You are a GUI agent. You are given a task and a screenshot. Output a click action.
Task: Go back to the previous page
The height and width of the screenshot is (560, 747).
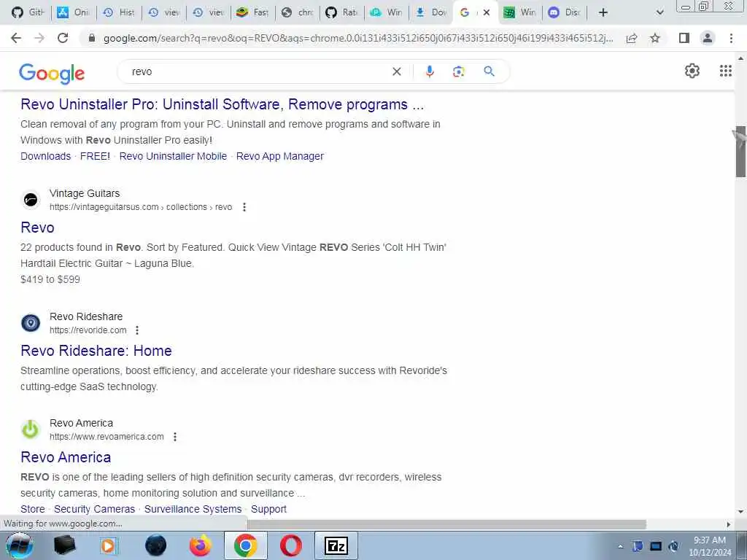click(x=16, y=38)
